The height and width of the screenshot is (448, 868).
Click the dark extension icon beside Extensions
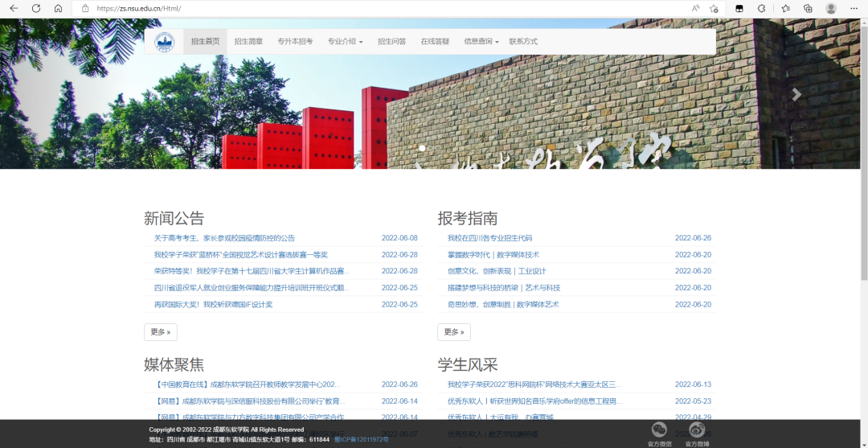click(x=739, y=8)
